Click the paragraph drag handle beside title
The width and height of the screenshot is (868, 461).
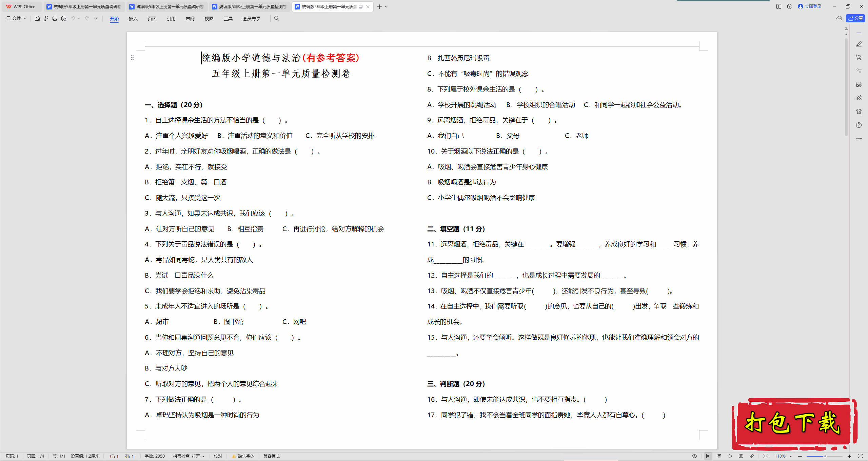click(132, 58)
